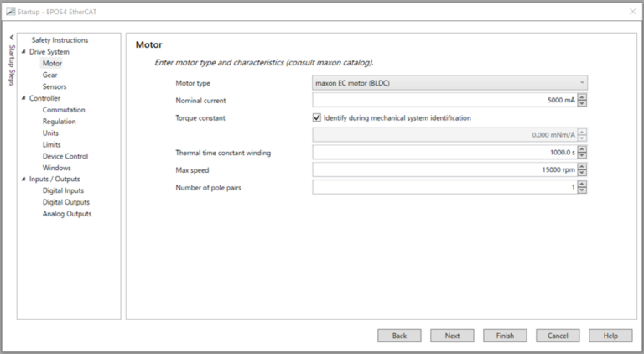Collapse the Drive System tree node

click(x=23, y=52)
